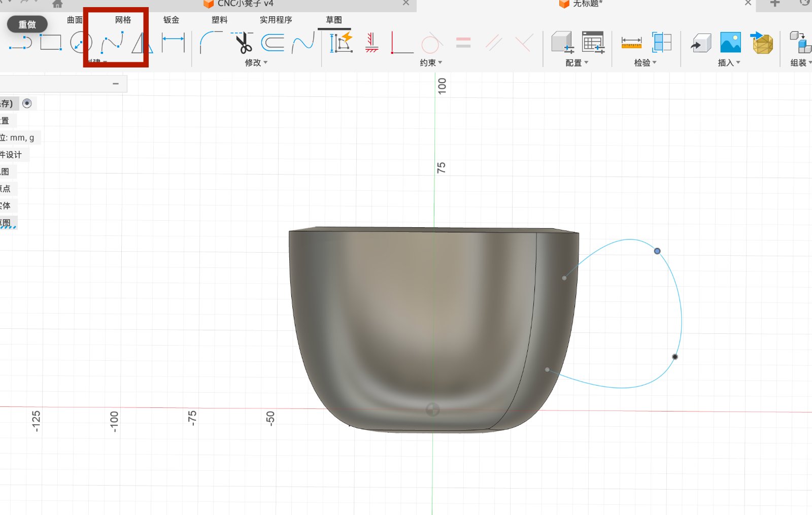Open the 约束 dropdown menu
812x515 pixels.
pos(430,62)
